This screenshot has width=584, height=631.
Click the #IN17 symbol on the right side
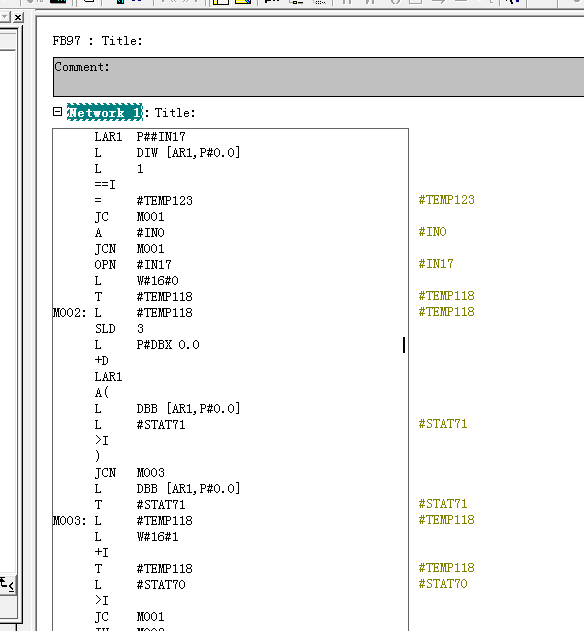[436, 264]
